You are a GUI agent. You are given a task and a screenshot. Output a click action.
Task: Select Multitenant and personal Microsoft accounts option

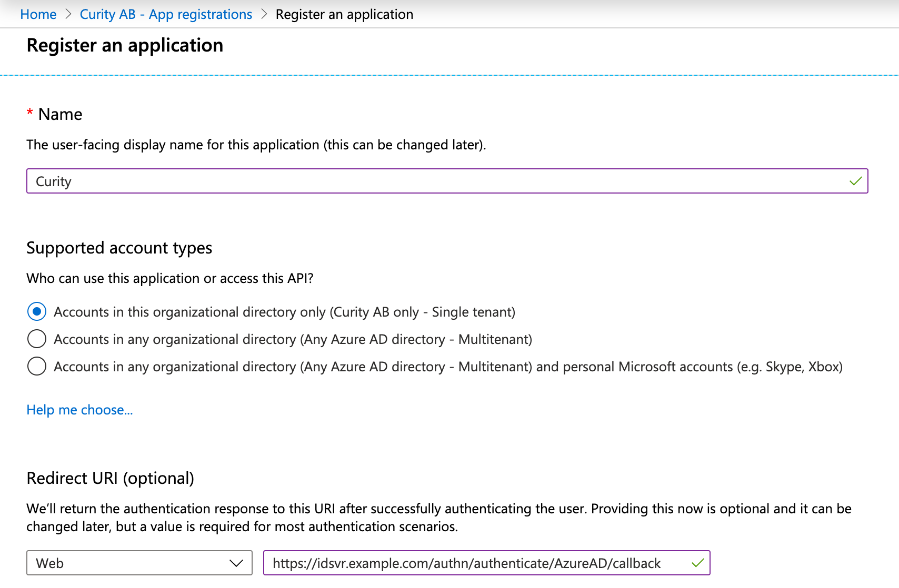coord(36,366)
